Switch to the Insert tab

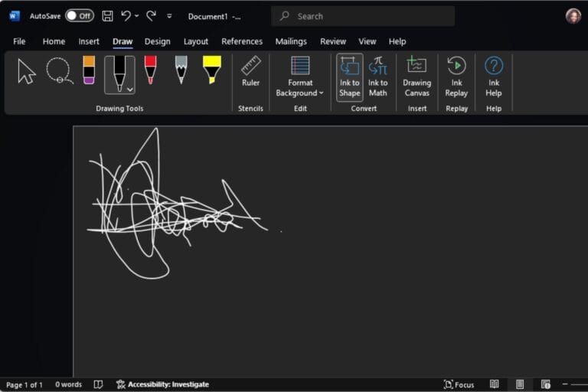click(x=89, y=41)
